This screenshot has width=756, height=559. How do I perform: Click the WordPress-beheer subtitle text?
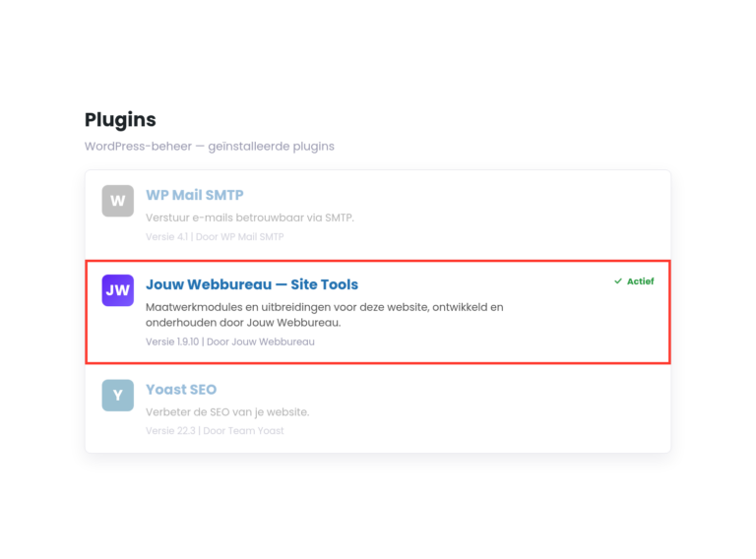(210, 146)
